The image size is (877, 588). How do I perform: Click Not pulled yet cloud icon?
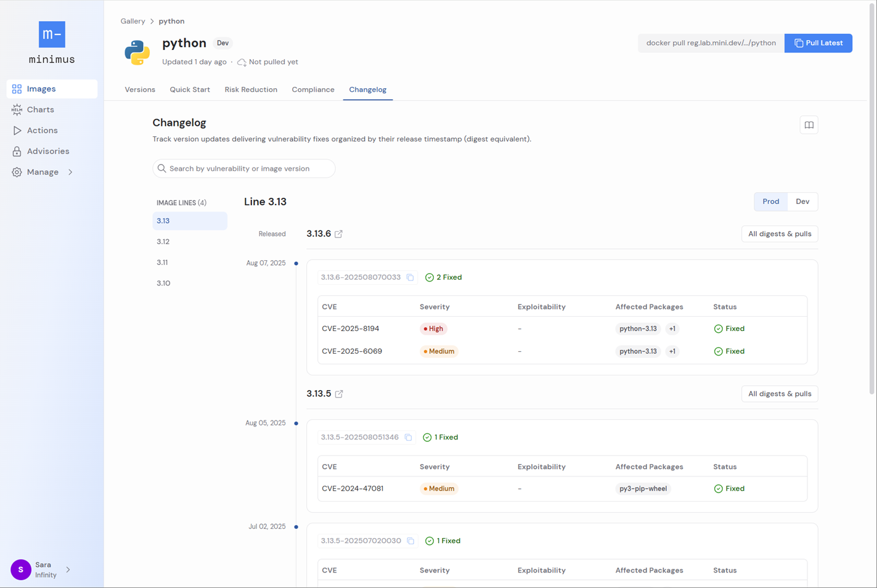242,62
